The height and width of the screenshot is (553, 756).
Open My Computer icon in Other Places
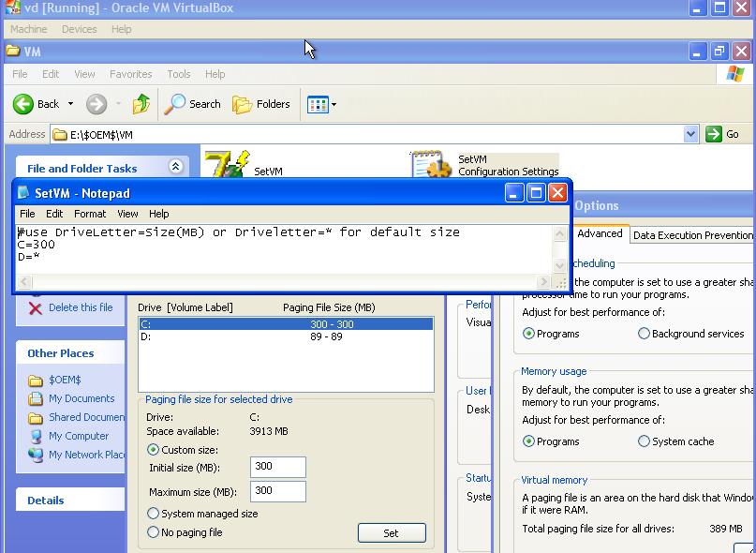36,436
